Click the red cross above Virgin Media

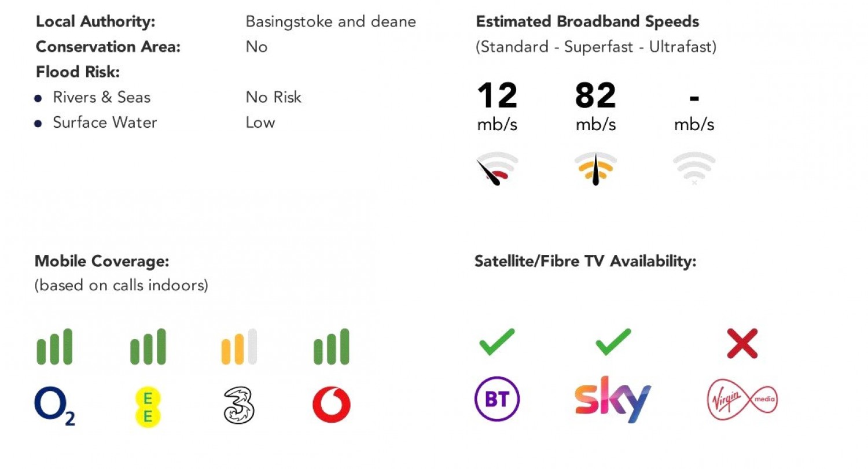tap(742, 344)
